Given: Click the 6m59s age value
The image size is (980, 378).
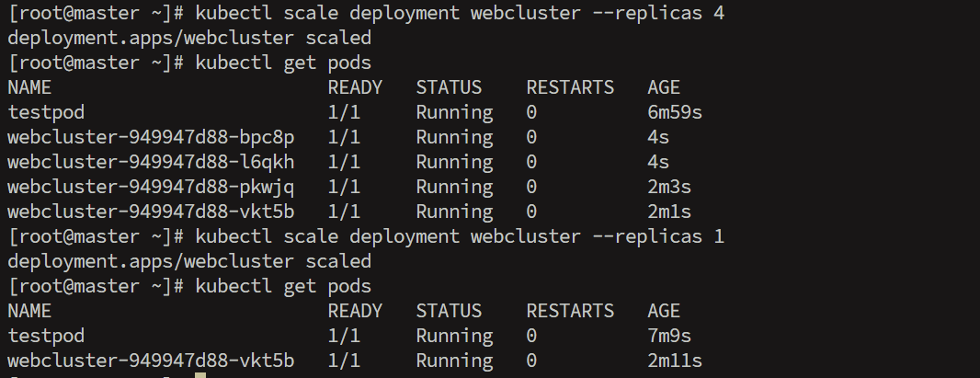Looking at the screenshot, I should (x=675, y=113).
